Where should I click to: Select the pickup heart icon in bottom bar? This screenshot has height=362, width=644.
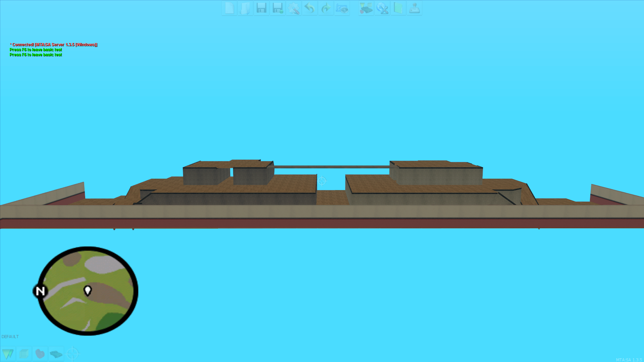click(x=40, y=354)
